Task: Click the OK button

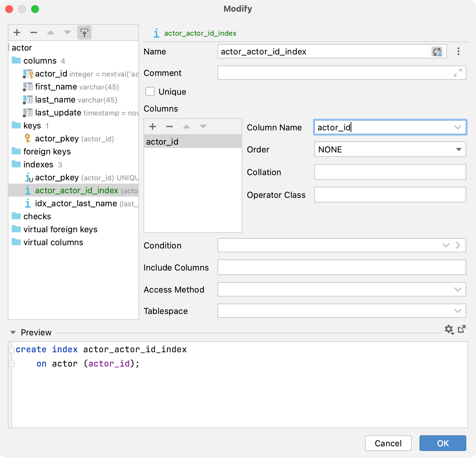Action: click(443, 443)
